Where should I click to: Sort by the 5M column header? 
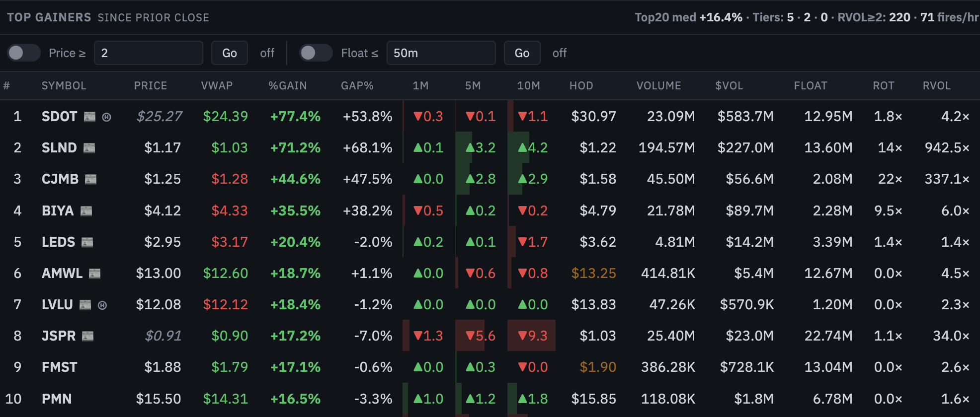pos(473,85)
